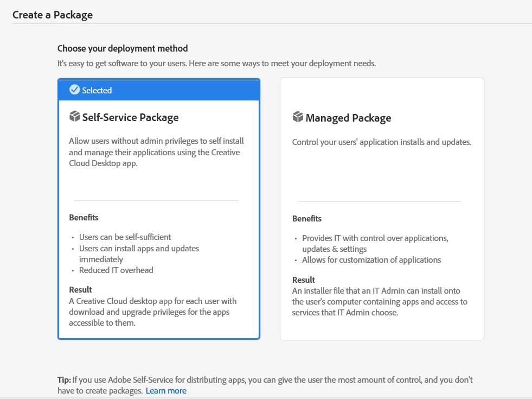Click the Choose your deployment method heading

tap(123, 48)
